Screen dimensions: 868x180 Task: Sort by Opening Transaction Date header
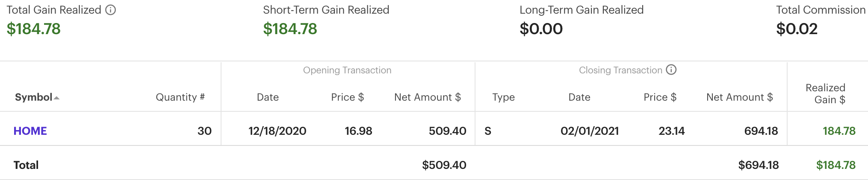click(268, 97)
